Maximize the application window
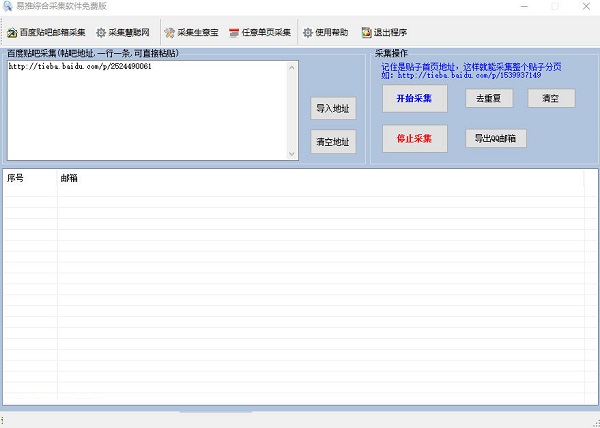Viewport: 600px width, 428px height. [557, 8]
